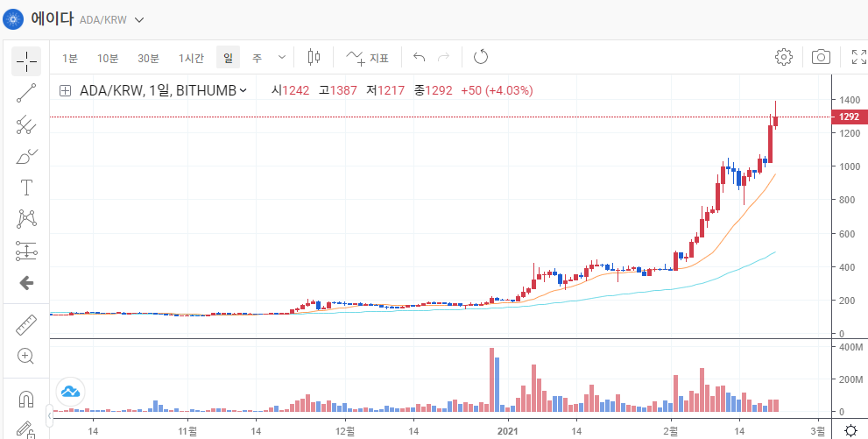Click the 1000 price axis label
Viewport: 868px width, 439px height.
850,166
